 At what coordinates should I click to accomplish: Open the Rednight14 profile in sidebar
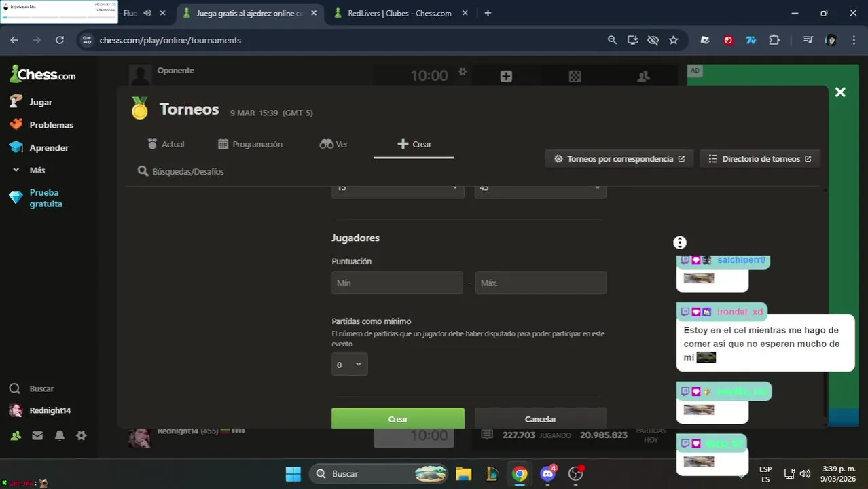[50, 410]
